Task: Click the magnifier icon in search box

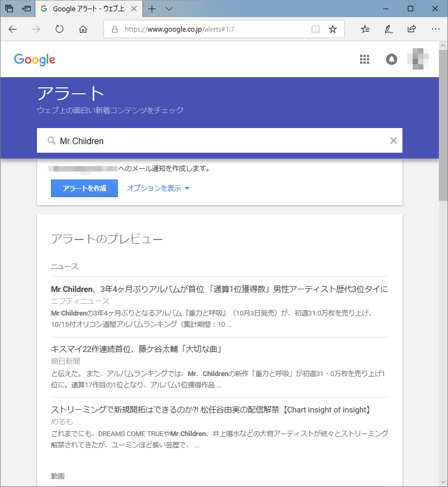Action: 51,141
